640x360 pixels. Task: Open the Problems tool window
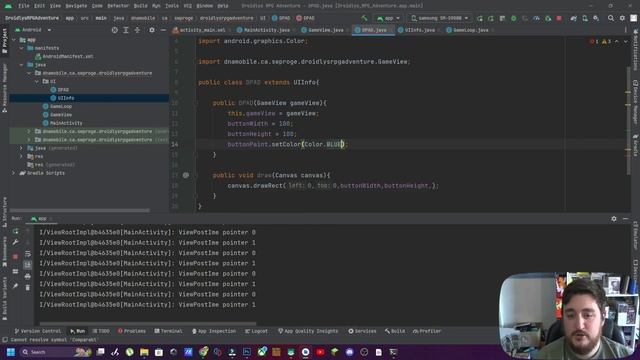[x=132, y=331]
